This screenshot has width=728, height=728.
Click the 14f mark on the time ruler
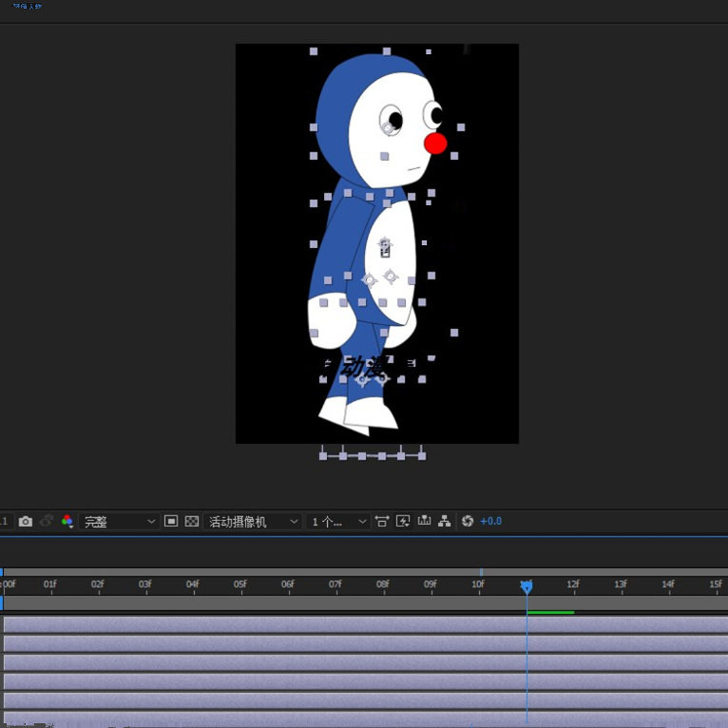[x=668, y=584]
